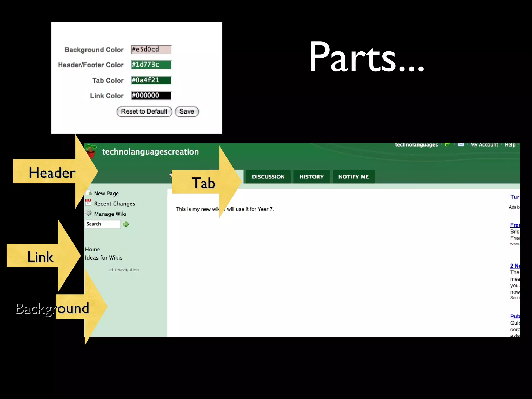The width and height of the screenshot is (532, 399).
Task: Click the green arrow icon beside the username
Action: tap(448, 145)
